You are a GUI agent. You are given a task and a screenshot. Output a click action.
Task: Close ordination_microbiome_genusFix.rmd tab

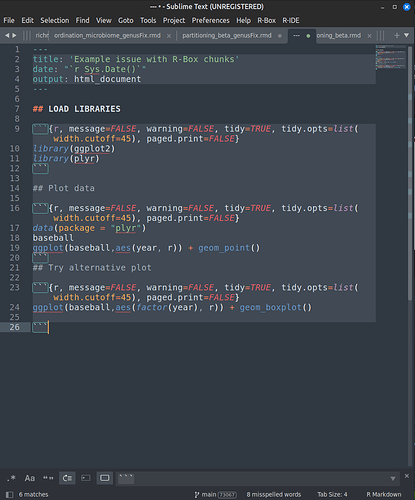tap(169, 36)
